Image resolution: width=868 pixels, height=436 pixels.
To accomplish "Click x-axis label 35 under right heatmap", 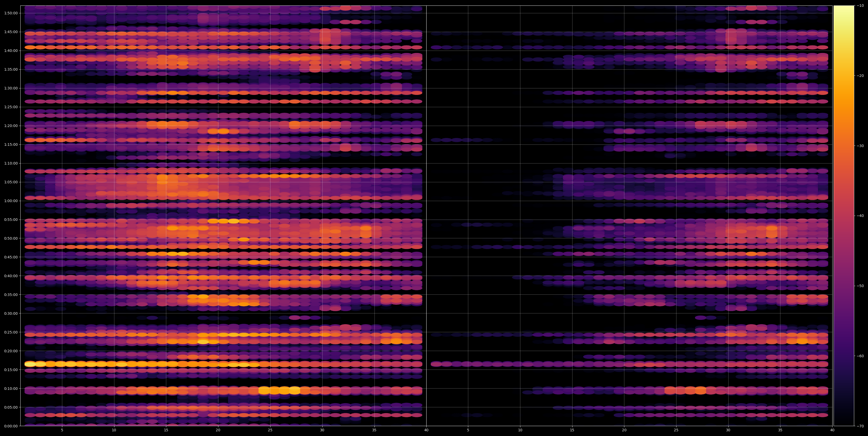I will coord(780,430).
